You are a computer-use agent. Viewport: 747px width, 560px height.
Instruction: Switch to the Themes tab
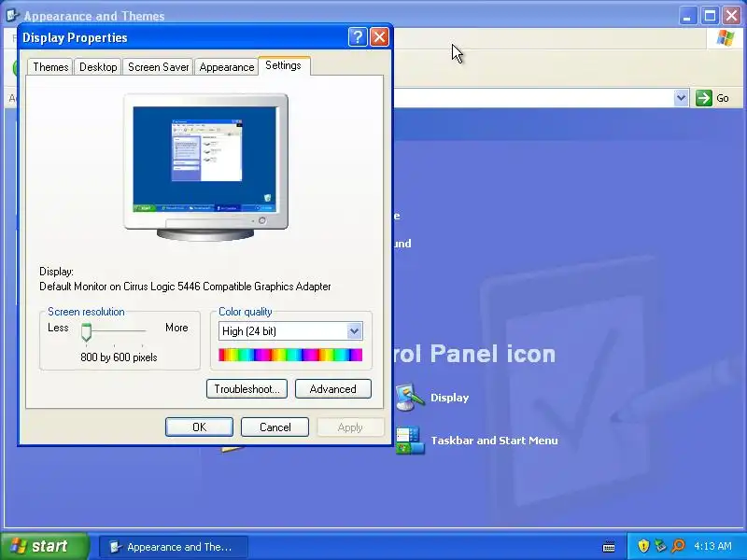pyautogui.click(x=50, y=67)
